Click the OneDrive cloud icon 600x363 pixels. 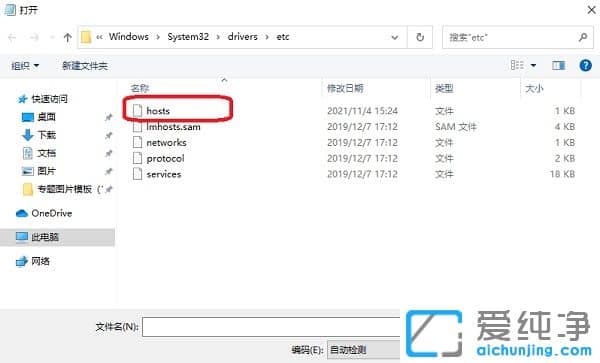(22, 213)
